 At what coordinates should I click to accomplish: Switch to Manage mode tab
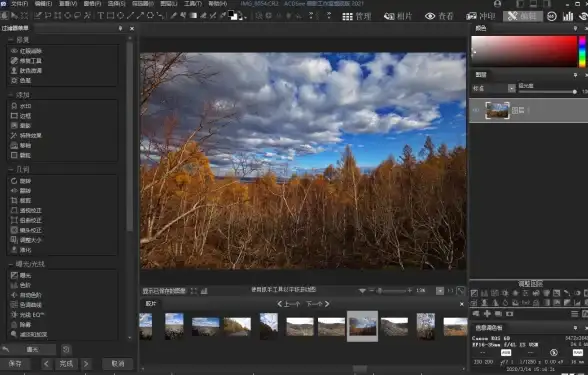tap(357, 16)
